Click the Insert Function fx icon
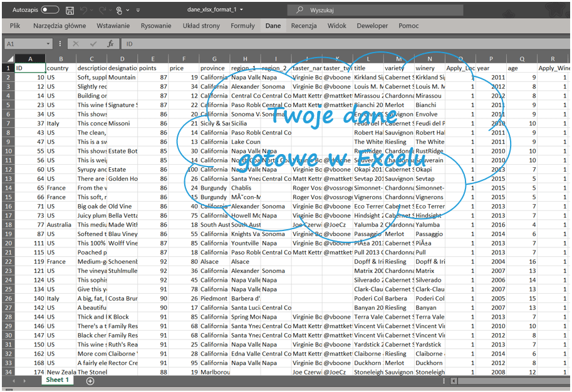572x392 pixels. 110,44
